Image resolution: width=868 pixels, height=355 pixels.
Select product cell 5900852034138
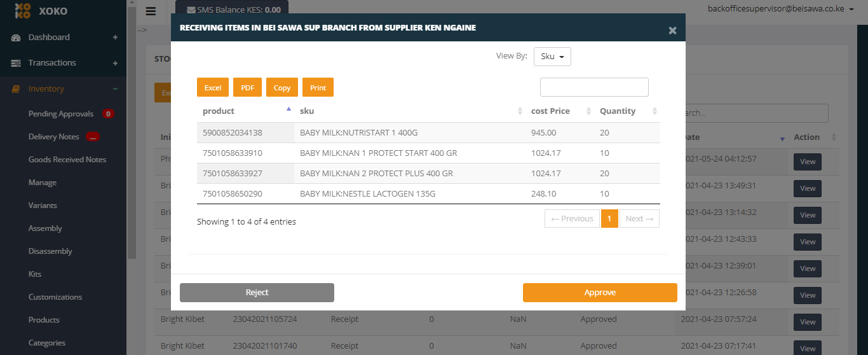pyautogui.click(x=245, y=133)
